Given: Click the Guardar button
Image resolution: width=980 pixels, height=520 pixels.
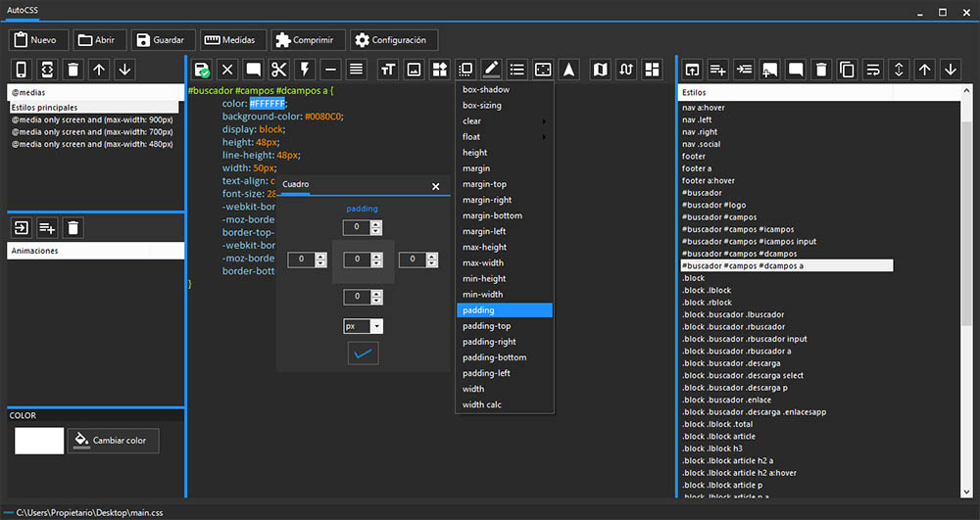Looking at the screenshot, I should click(163, 40).
